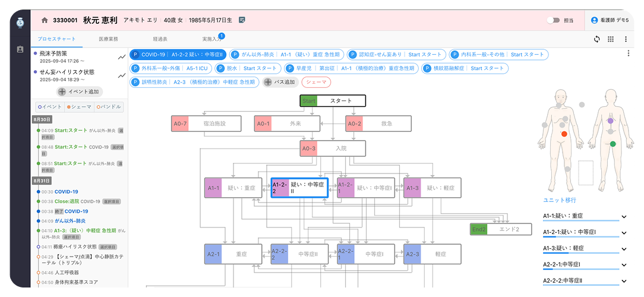Open the toolbar's three-dot more menu
644x297 pixels.
tap(625, 39)
